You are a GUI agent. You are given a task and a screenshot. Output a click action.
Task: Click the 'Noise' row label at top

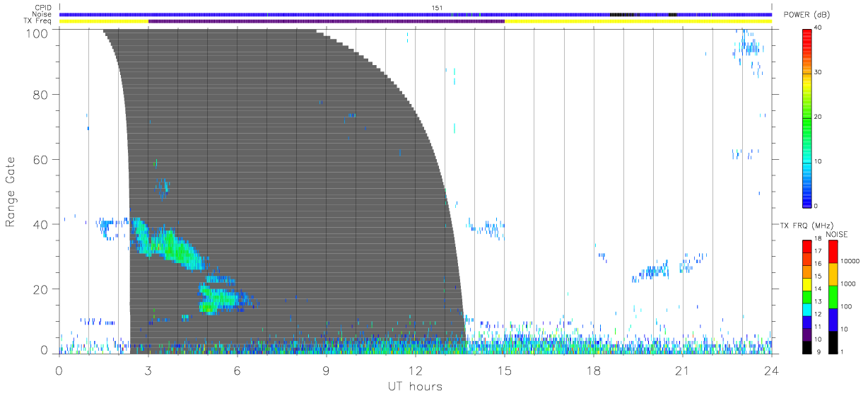tap(43, 14)
